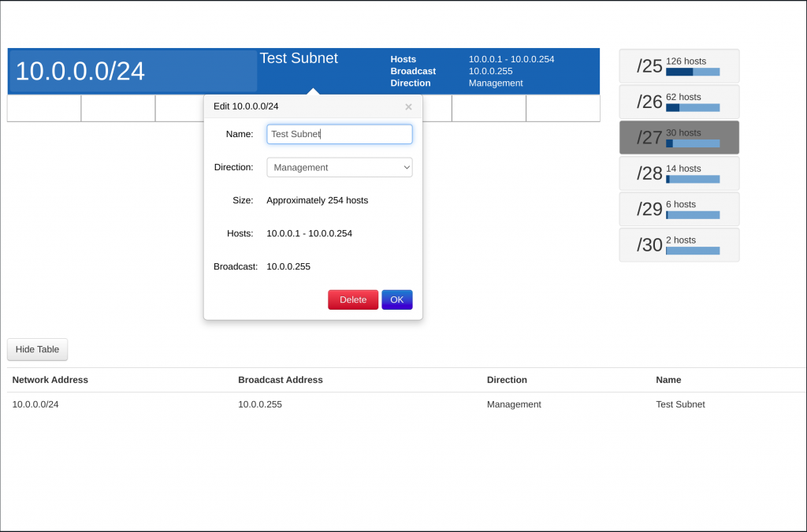
Task: Hide the subnet table
Action: coord(37,349)
